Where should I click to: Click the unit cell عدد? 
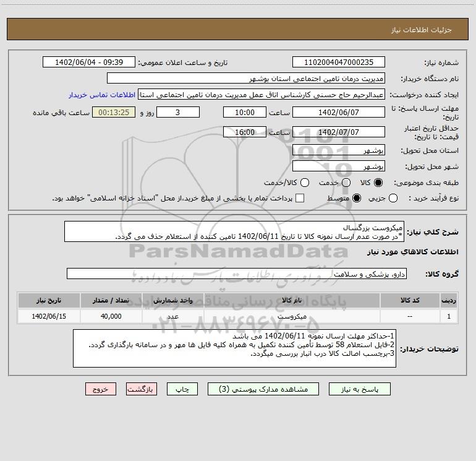[x=172, y=316]
